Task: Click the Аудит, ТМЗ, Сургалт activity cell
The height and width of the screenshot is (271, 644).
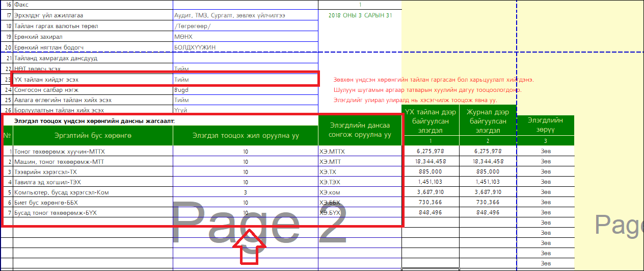Action: [x=229, y=15]
